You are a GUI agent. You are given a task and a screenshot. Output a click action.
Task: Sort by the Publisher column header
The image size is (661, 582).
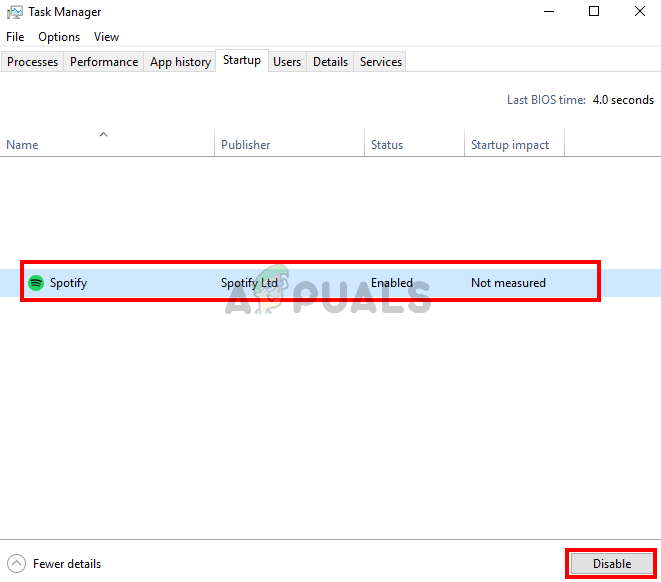289,143
